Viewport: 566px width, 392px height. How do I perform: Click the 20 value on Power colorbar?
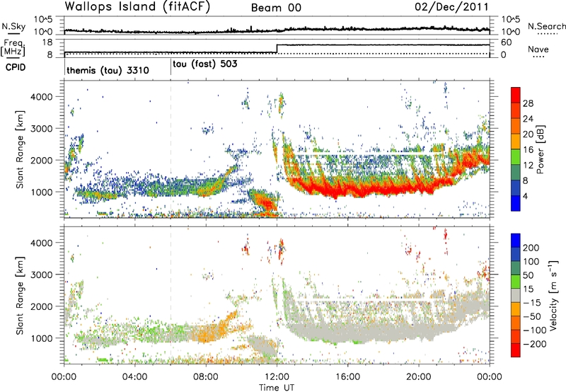(x=528, y=134)
